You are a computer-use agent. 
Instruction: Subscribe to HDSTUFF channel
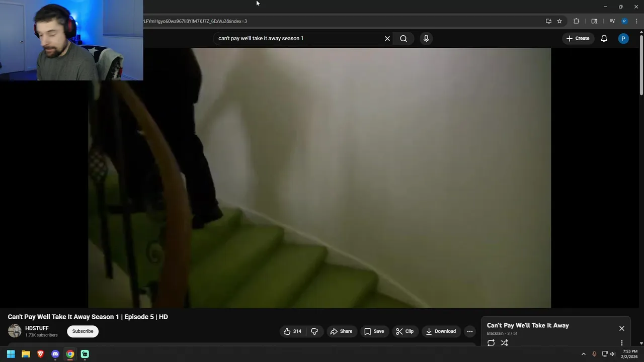pyautogui.click(x=83, y=331)
